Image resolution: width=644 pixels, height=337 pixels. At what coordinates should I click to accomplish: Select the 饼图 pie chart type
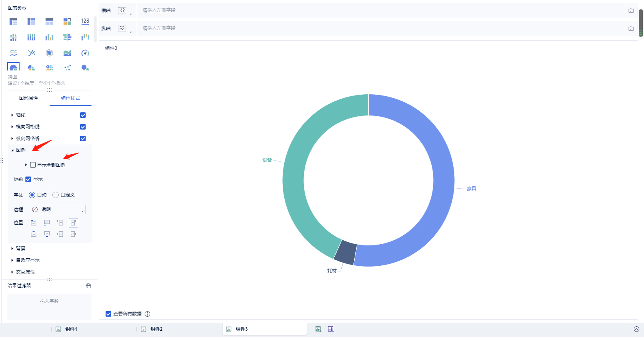tap(13, 67)
